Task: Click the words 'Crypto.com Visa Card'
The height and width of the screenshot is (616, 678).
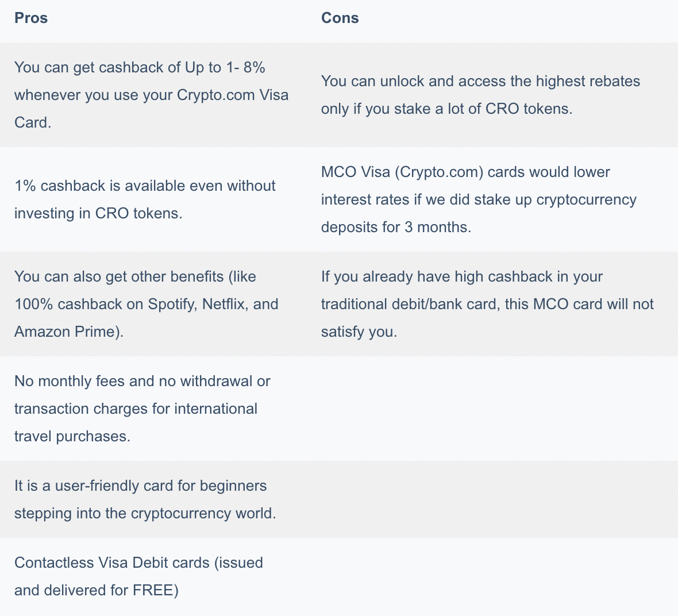Action: [151, 109]
